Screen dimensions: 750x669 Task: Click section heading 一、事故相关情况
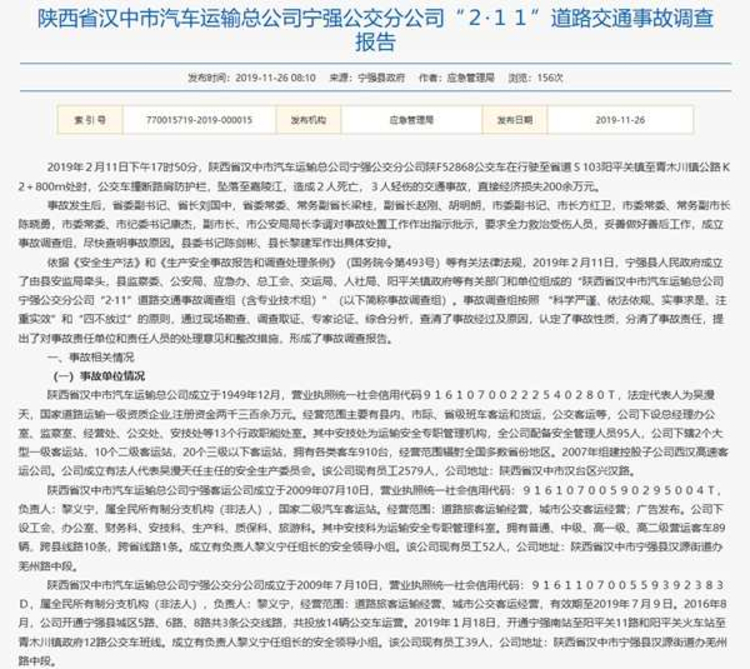pos(91,357)
